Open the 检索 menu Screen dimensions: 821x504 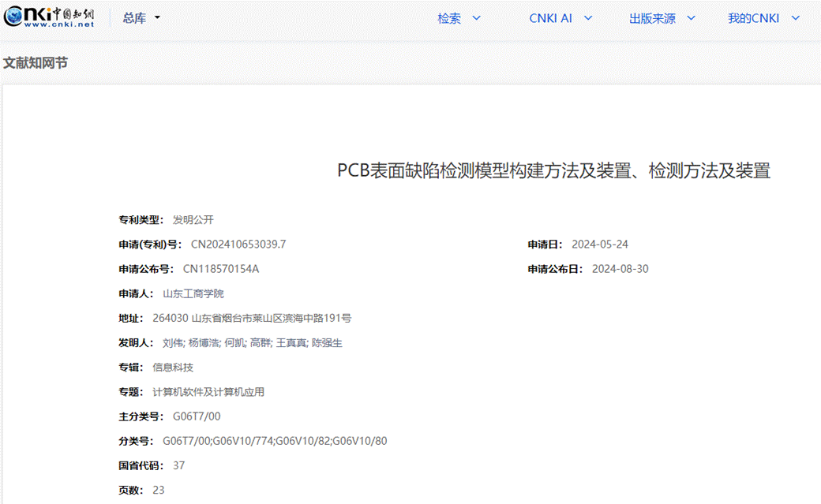[x=449, y=18]
